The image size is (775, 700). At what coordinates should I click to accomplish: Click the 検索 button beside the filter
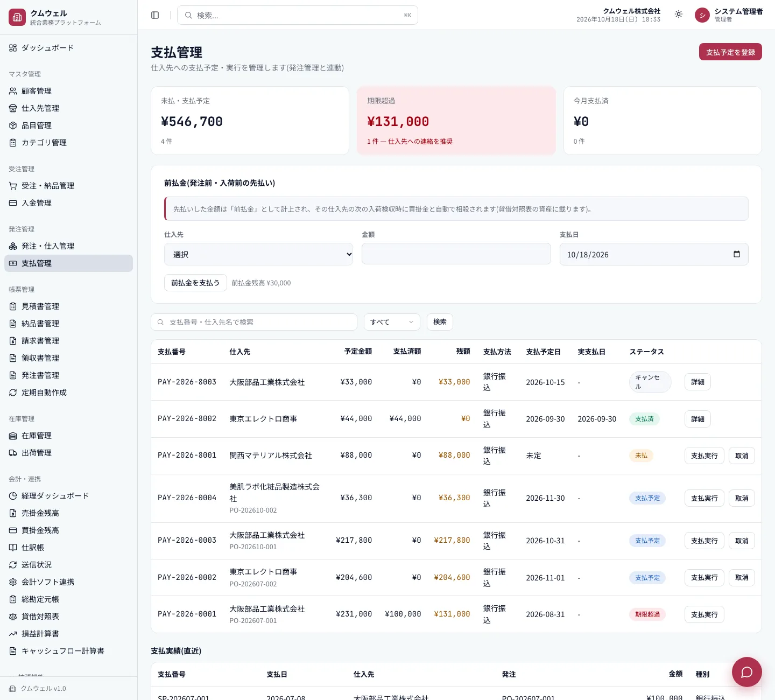click(x=440, y=322)
